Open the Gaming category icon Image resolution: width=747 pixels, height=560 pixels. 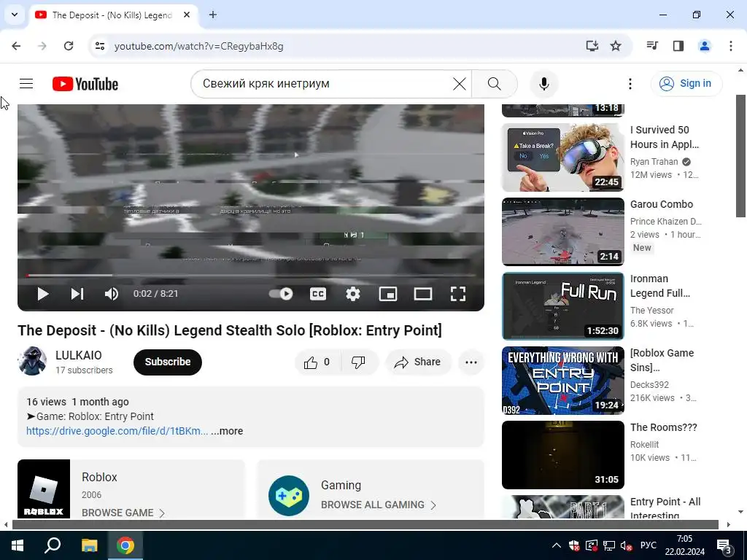[x=289, y=496]
